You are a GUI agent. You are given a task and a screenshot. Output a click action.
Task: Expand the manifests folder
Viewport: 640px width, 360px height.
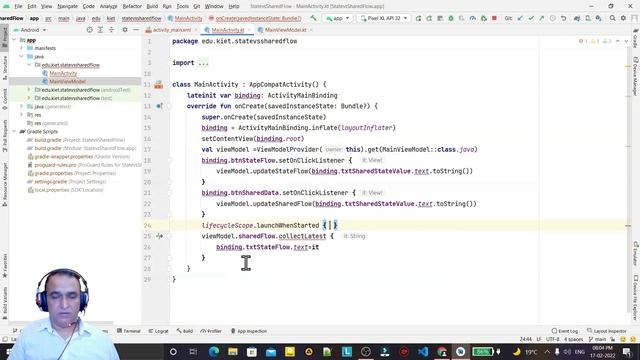coord(22,48)
